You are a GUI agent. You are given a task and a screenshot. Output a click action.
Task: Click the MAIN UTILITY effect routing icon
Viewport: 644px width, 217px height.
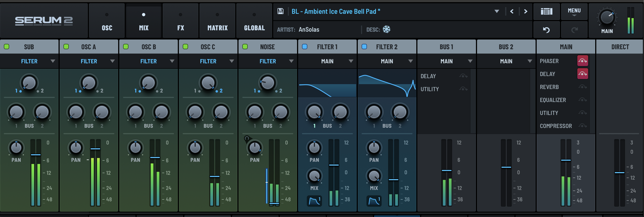pyautogui.click(x=582, y=113)
